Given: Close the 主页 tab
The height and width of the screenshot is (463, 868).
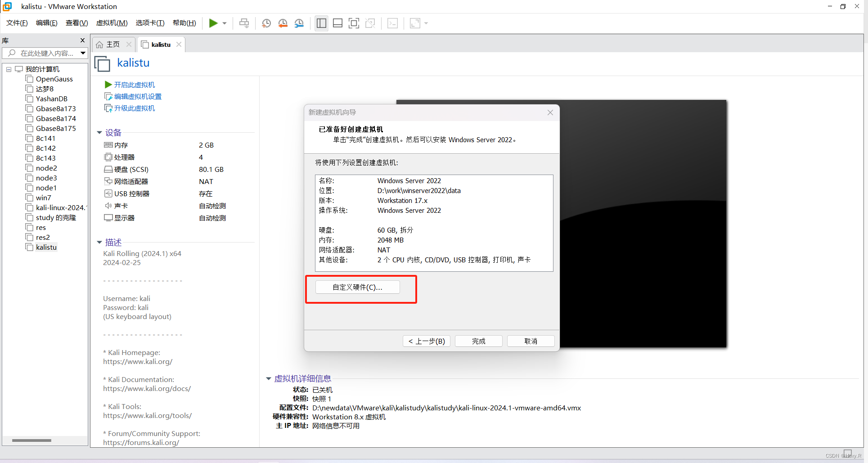Looking at the screenshot, I should coord(129,44).
